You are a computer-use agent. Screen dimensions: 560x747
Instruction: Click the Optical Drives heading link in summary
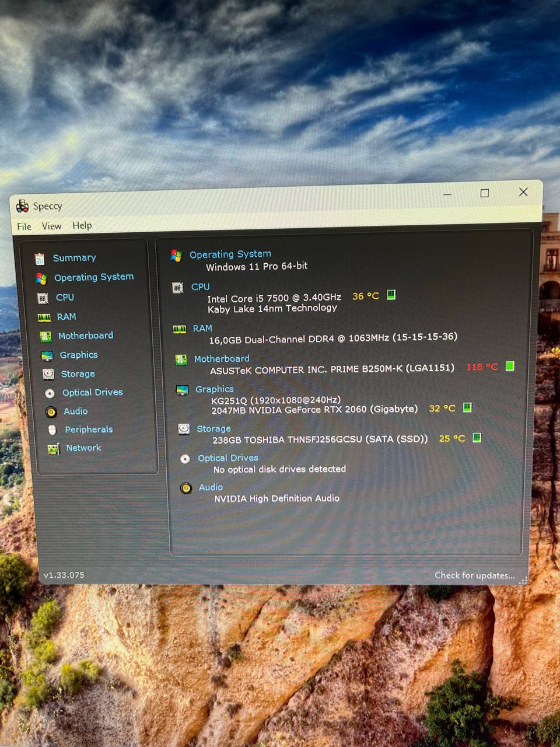[228, 458]
